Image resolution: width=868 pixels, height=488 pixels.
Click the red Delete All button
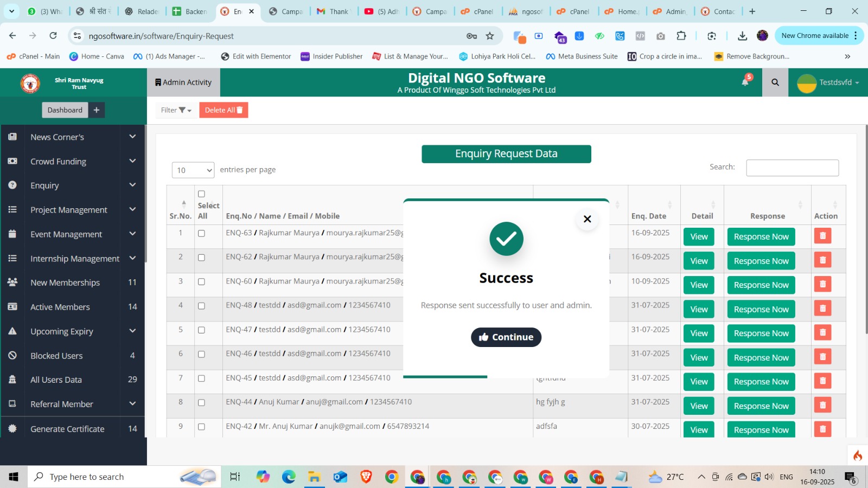pos(224,110)
